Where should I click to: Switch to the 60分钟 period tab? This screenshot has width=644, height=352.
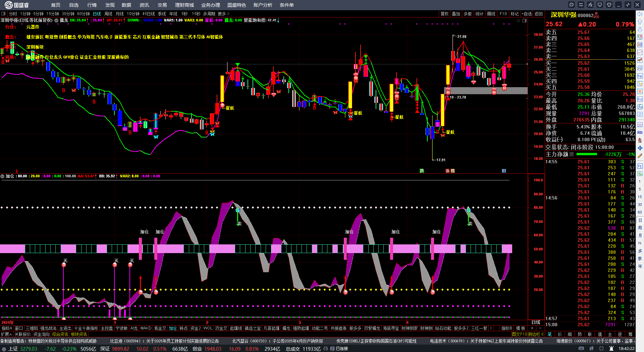click(84, 14)
